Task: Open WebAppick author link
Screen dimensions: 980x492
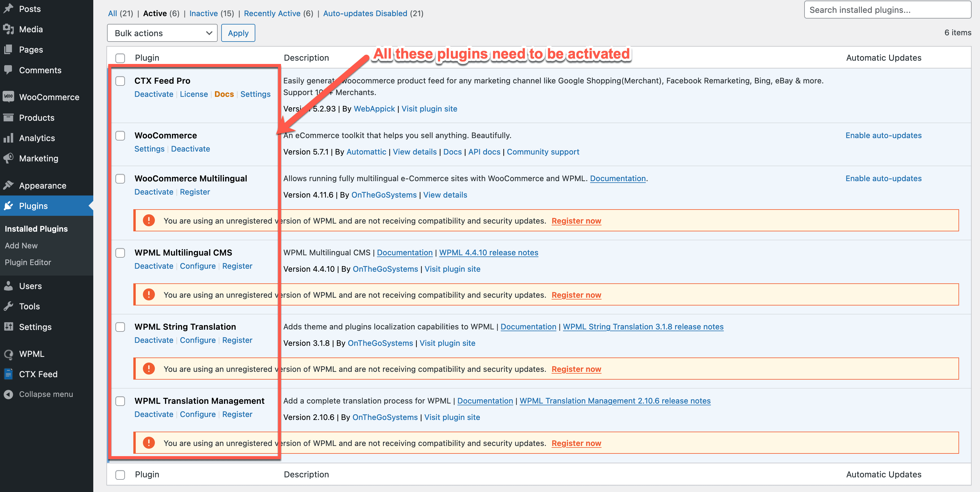Action: [x=374, y=109]
